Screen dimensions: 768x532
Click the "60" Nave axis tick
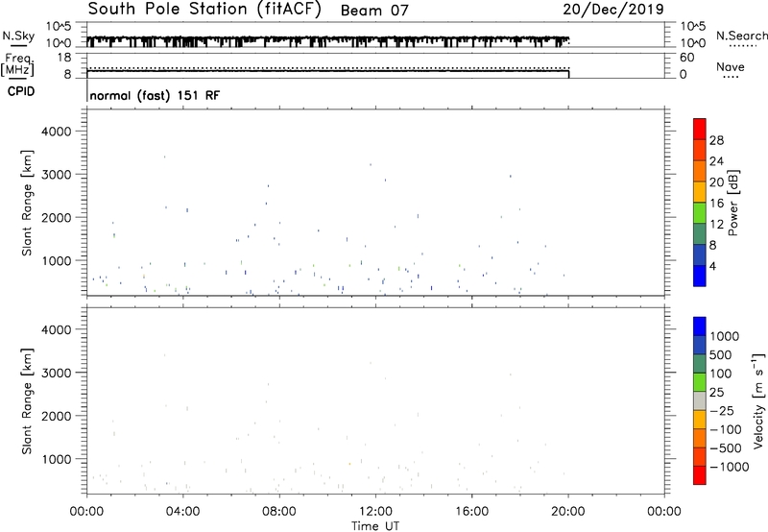(686, 58)
